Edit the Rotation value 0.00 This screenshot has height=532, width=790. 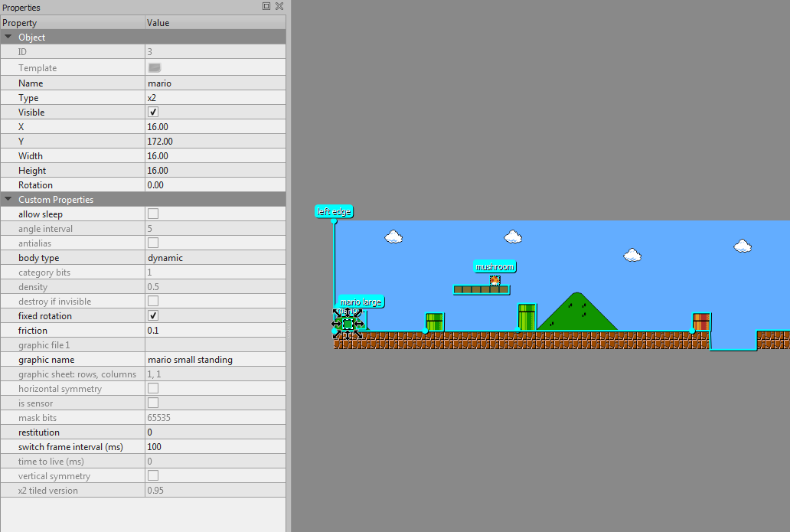(x=216, y=185)
